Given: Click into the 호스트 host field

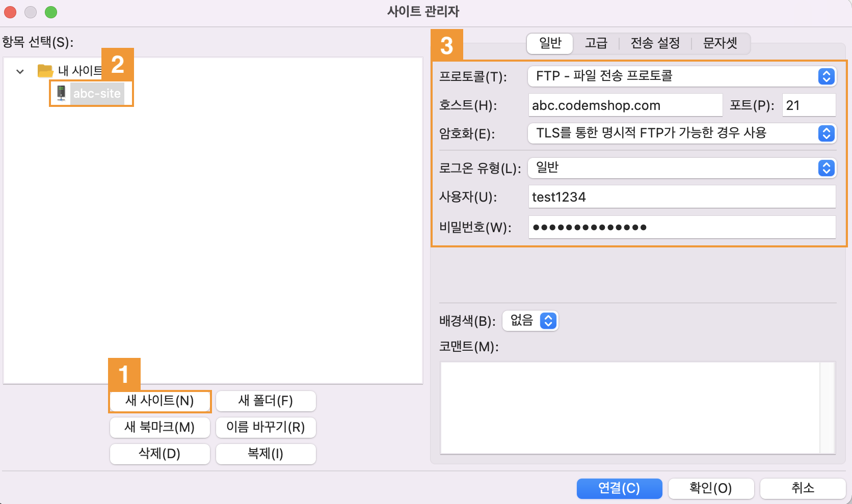Looking at the screenshot, I should pyautogui.click(x=625, y=105).
